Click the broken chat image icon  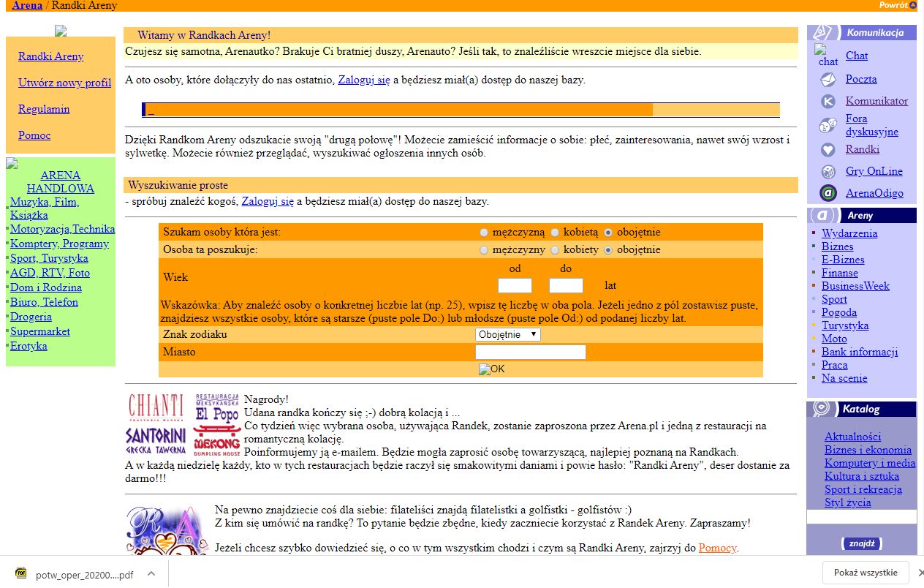click(x=828, y=56)
